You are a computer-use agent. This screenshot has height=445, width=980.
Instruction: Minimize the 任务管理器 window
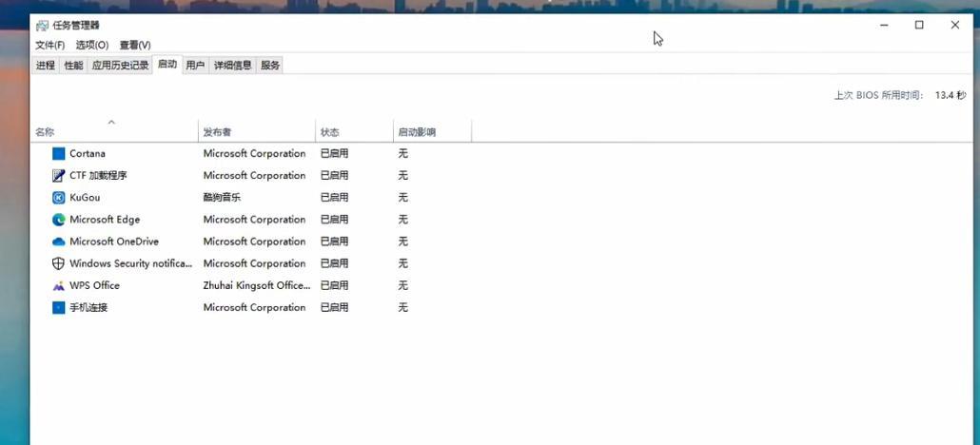(884, 25)
